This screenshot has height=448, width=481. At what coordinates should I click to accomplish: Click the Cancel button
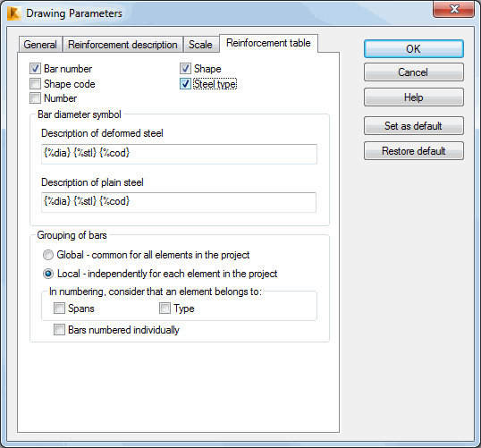click(x=414, y=72)
